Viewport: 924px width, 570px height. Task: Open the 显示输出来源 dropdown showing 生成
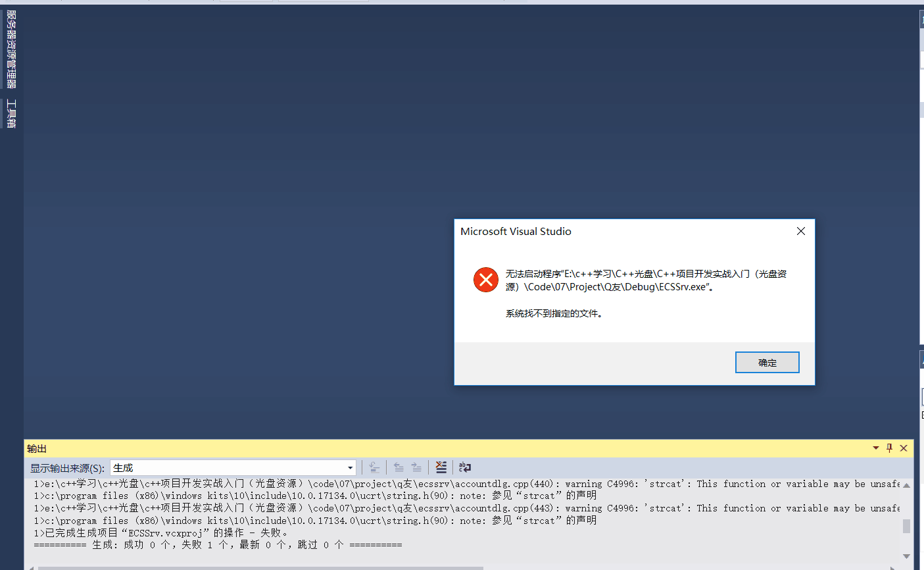[233, 468]
